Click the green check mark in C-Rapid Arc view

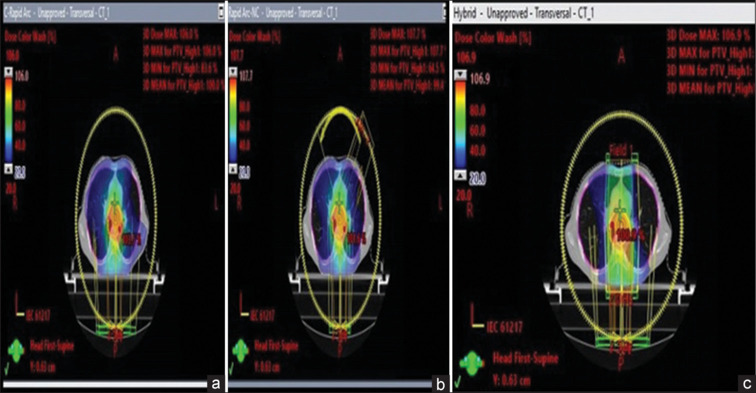(7, 370)
